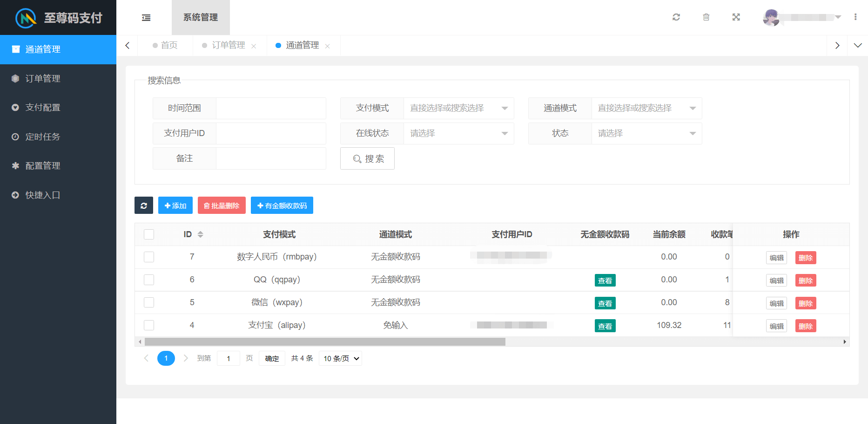Change the 10 条/页 page size dropdown
This screenshot has height=424, width=868.
pyautogui.click(x=341, y=358)
